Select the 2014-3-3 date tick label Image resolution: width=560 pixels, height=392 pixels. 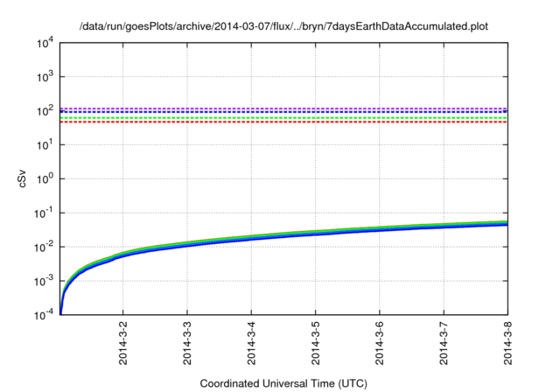click(186, 344)
